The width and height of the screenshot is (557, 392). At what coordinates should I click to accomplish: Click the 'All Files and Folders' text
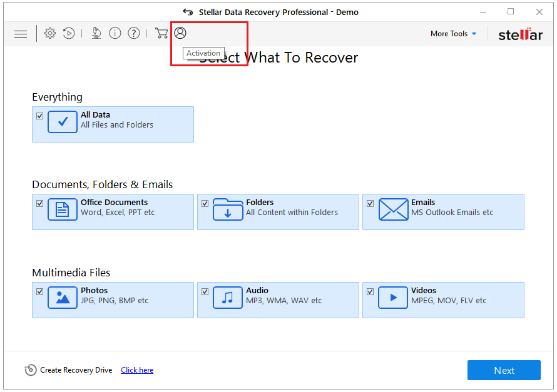[x=117, y=125]
